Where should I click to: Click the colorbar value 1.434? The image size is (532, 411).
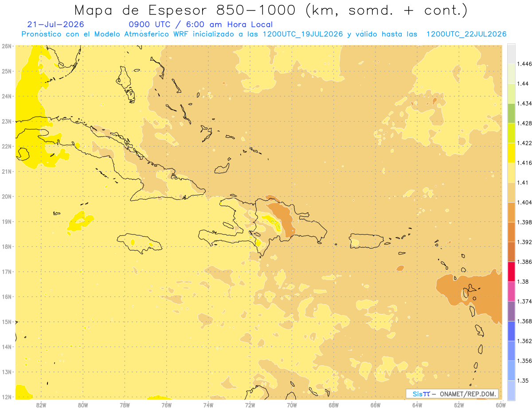pyautogui.click(x=525, y=103)
